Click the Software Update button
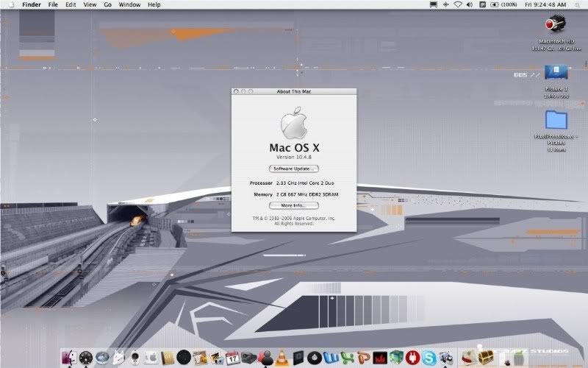The image size is (588, 368). pos(293,169)
